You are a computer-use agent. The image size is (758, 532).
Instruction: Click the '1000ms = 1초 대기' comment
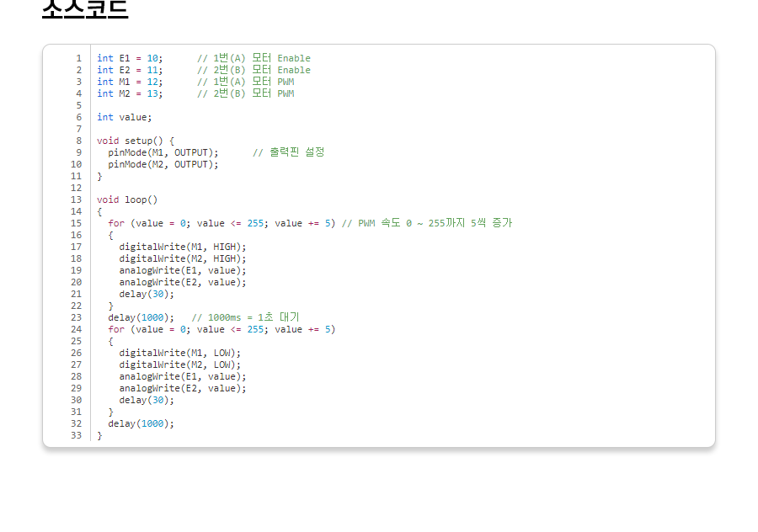coord(245,317)
